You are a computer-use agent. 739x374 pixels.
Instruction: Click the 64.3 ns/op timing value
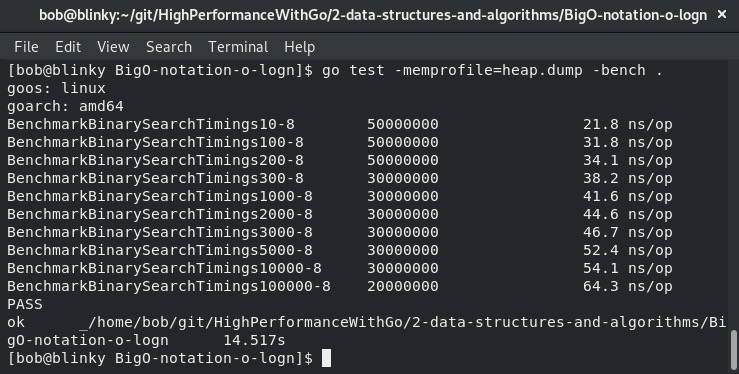coord(627,286)
